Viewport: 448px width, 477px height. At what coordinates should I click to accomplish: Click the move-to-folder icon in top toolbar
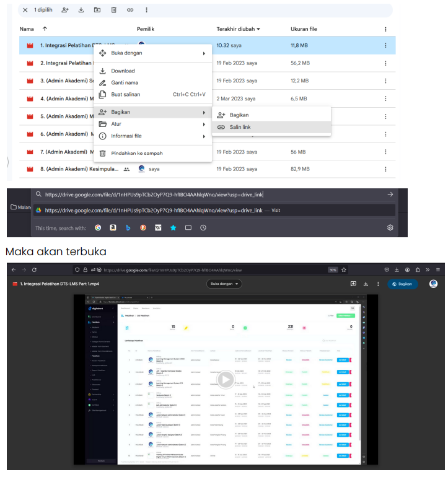click(x=97, y=11)
